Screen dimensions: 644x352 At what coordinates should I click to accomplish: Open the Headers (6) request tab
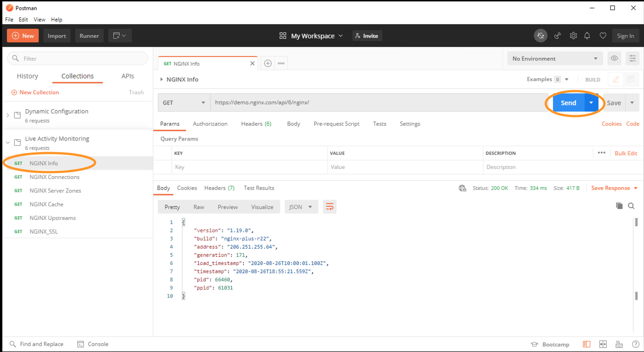[256, 124]
